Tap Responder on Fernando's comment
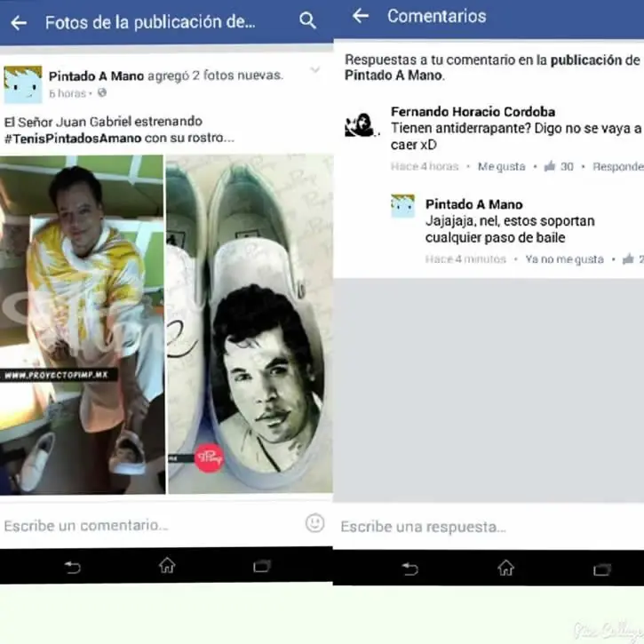 click(617, 167)
